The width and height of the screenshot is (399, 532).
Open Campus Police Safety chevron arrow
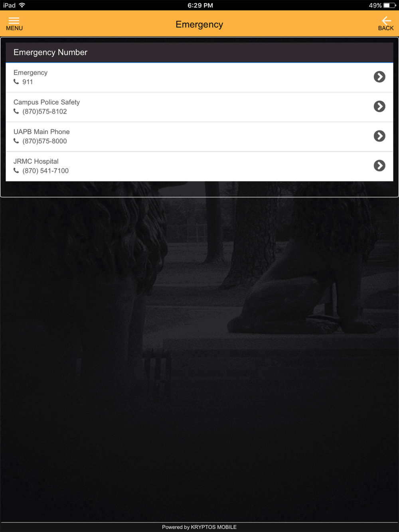click(379, 106)
